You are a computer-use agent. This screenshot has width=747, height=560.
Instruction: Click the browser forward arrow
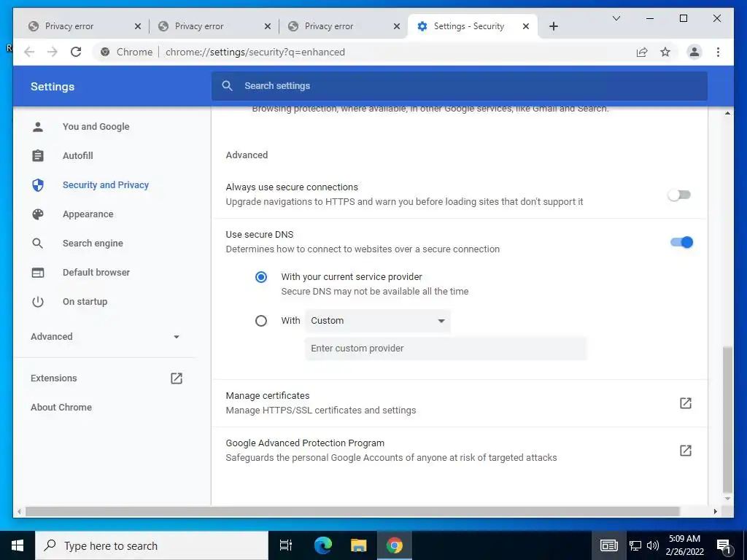[x=53, y=52]
